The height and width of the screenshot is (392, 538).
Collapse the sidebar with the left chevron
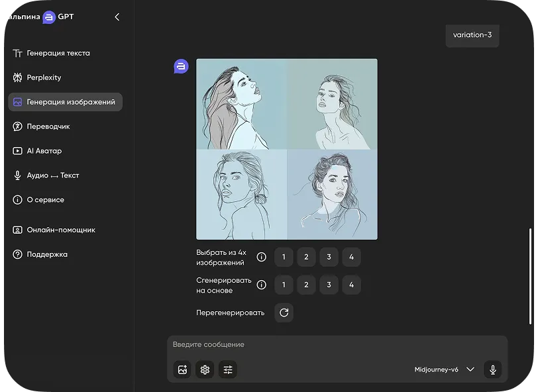pyautogui.click(x=117, y=17)
